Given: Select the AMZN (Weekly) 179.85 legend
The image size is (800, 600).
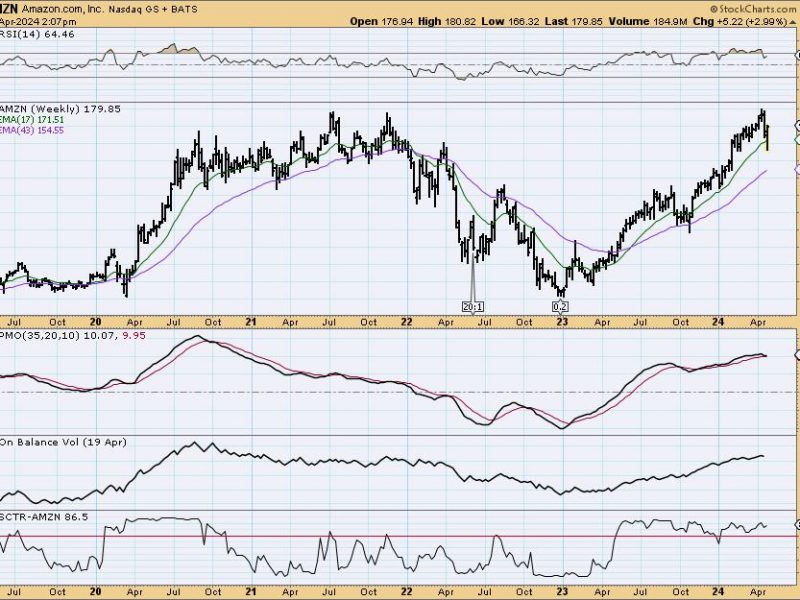Looking at the screenshot, I should 60,109.
